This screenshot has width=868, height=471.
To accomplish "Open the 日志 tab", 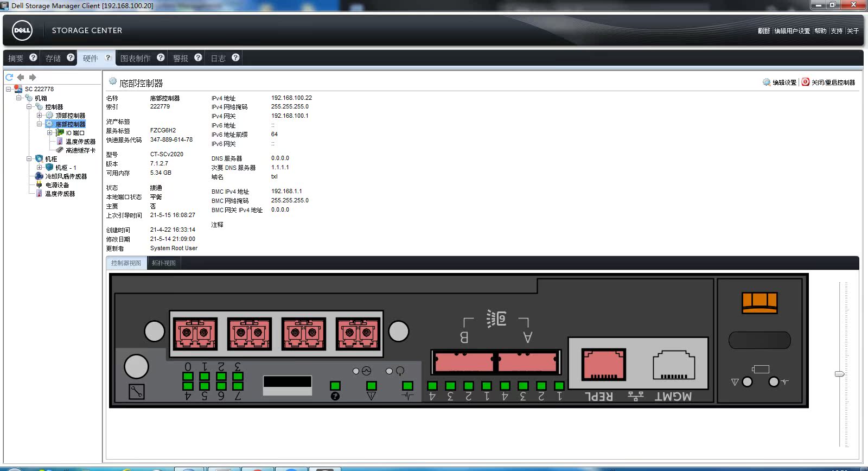I will coord(218,58).
